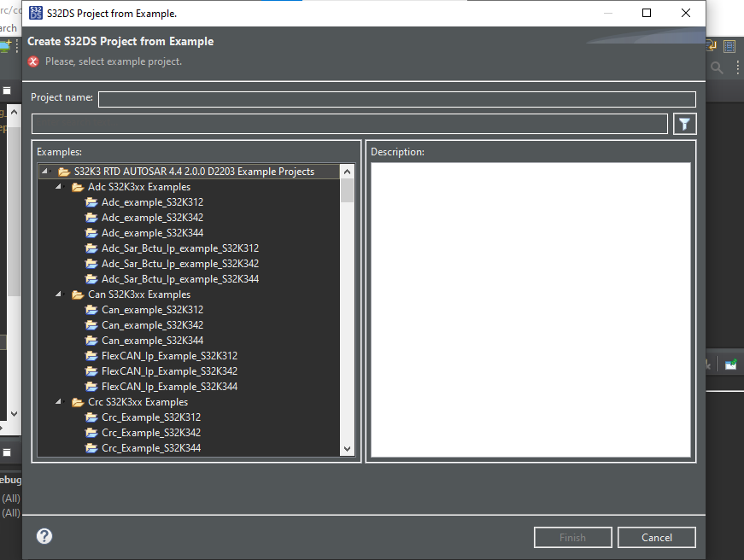Select Adc_Sar_Bctu_Ip_example_S32K312
Screen dimensions: 744x560
pyautogui.click(x=180, y=248)
